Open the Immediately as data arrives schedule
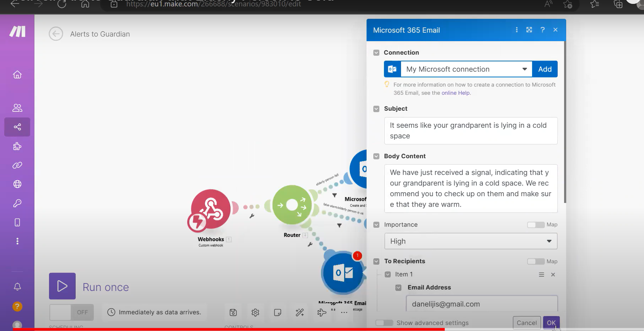Screen dimensions: 644x331 click(155, 312)
